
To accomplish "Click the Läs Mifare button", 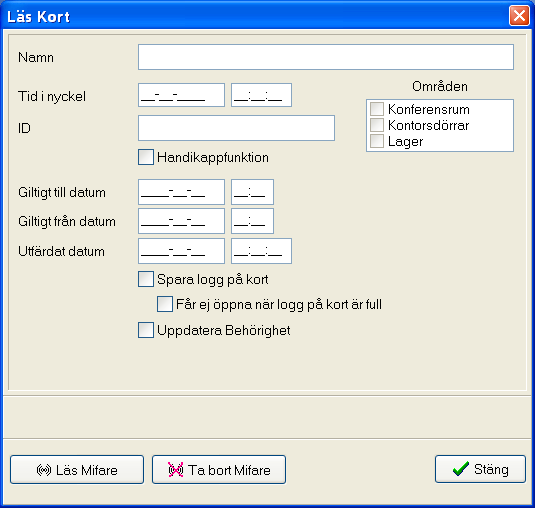I will click(x=77, y=469).
